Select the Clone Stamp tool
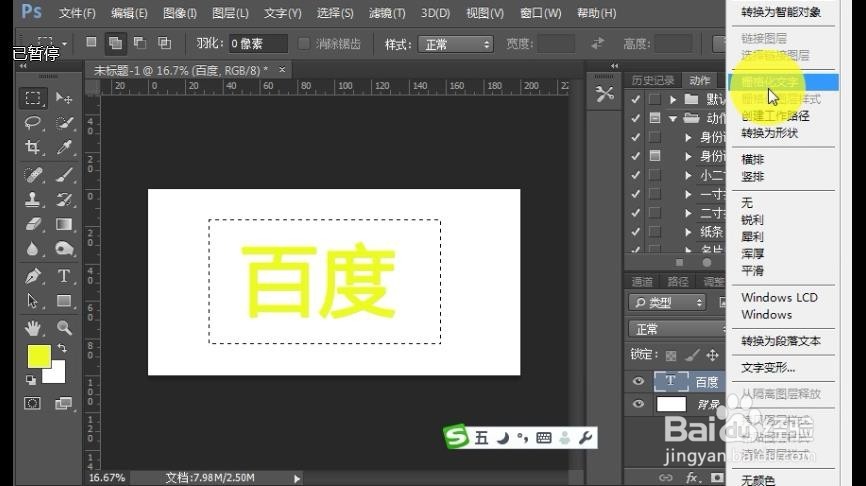 point(33,199)
